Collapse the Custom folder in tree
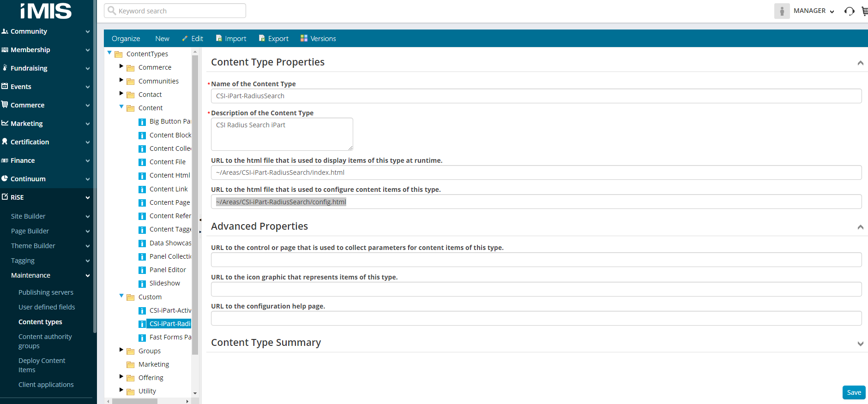Image resolution: width=868 pixels, height=404 pixels. (x=121, y=296)
